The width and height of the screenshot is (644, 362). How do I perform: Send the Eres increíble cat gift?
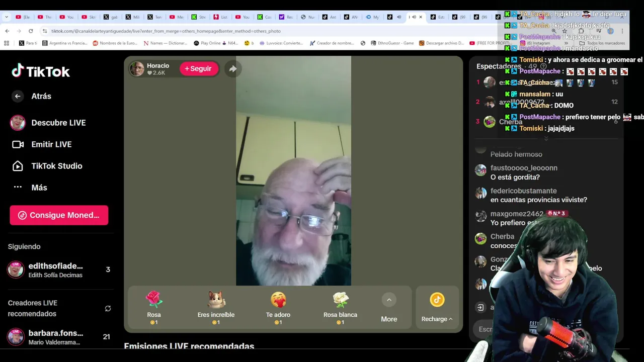coord(216,308)
